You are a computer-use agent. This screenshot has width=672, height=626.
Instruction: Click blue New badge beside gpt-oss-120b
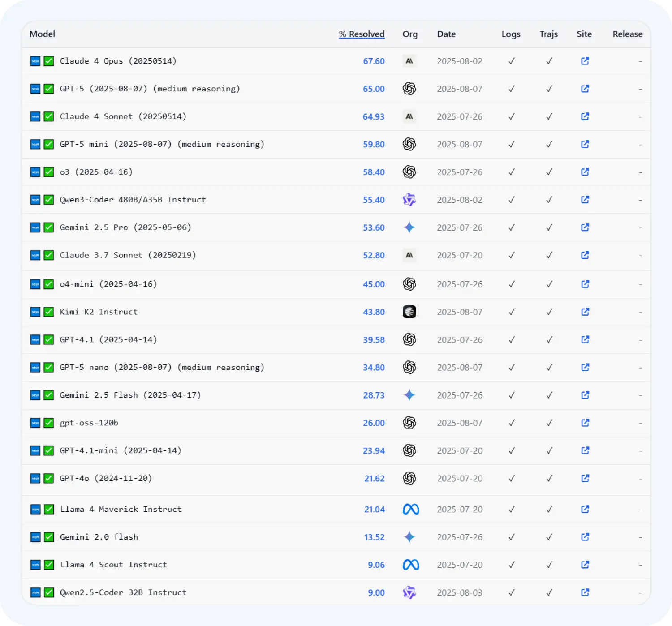pyautogui.click(x=35, y=423)
